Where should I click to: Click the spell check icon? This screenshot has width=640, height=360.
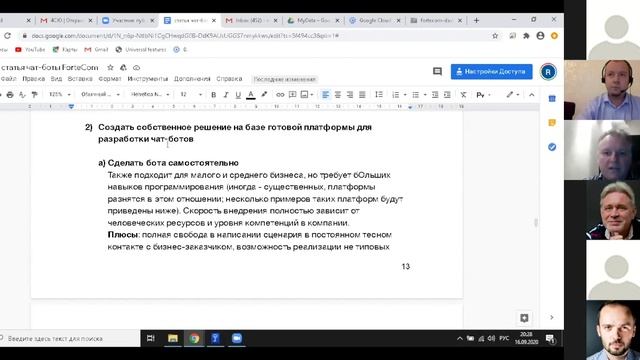click(22, 95)
